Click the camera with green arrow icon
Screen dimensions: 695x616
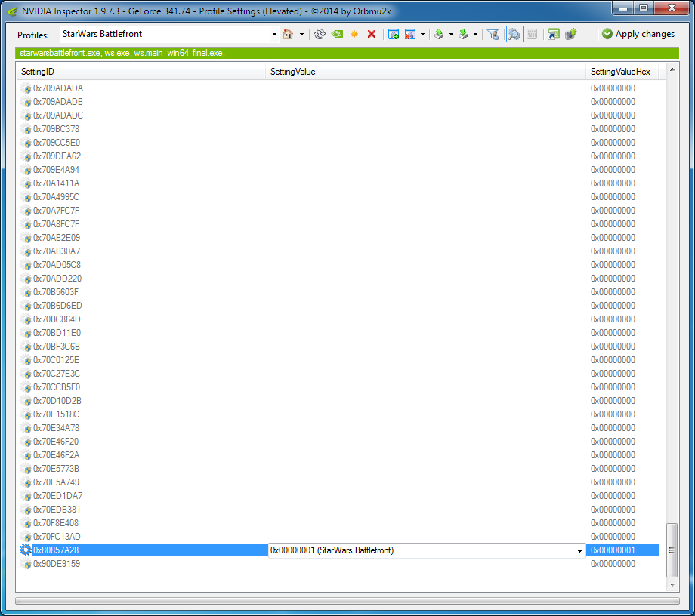tap(571, 34)
